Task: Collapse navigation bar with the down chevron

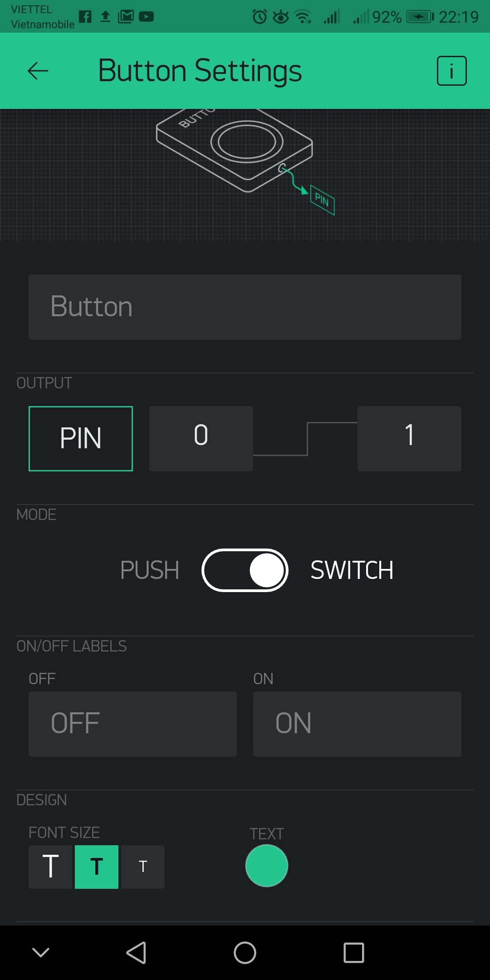Action: [41, 952]
